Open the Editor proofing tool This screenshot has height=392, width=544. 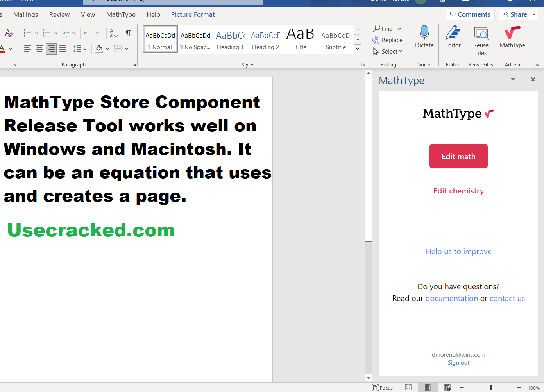pyautogui.click(x=453, y=37)
